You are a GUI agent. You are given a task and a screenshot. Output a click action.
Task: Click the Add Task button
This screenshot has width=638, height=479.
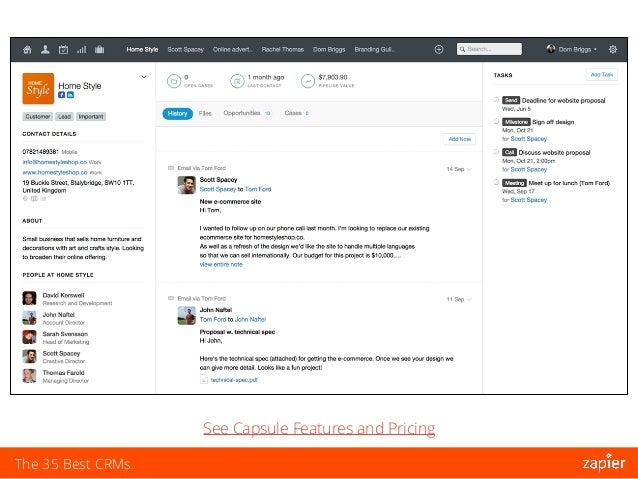[x=601, y=74]
